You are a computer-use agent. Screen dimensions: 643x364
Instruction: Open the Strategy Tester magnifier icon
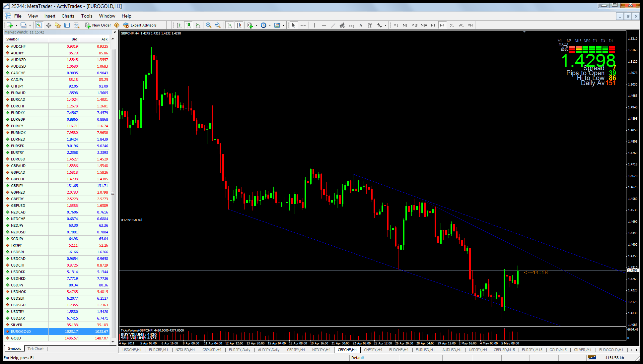76,25
